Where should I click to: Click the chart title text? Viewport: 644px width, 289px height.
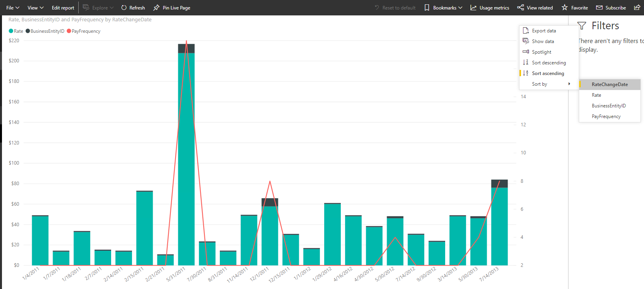pos(80,19)
